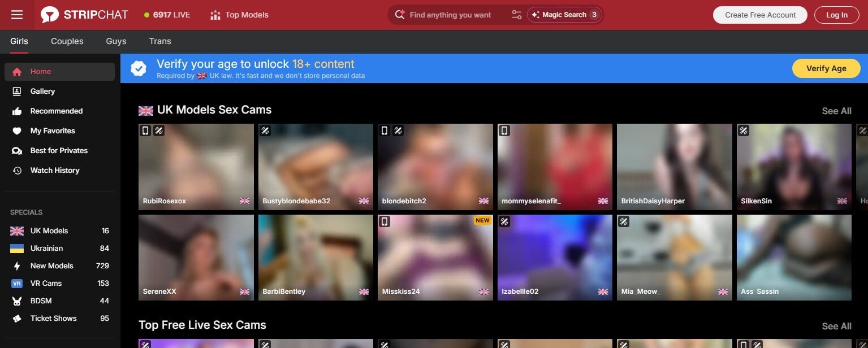Select Best for Privates chat icon

[x=16, y=150]
